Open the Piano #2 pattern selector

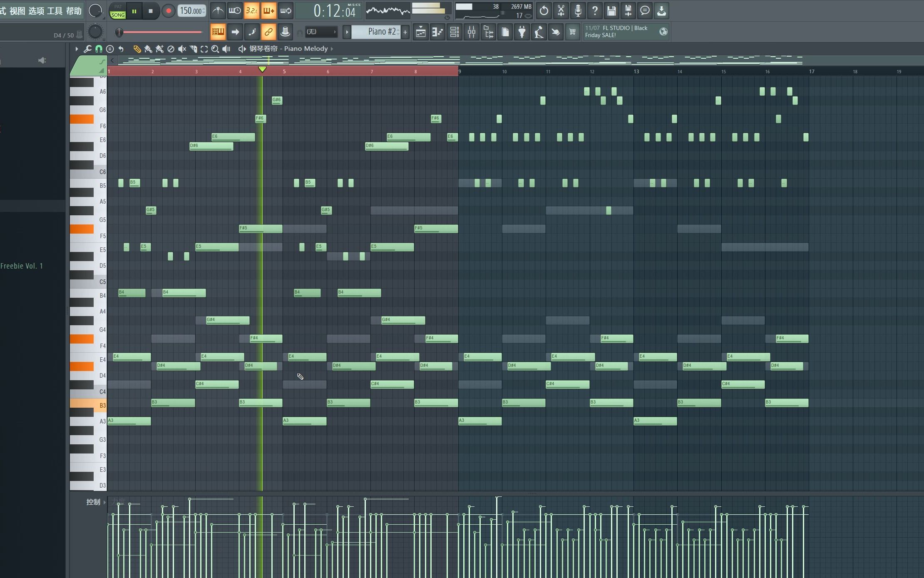point(376,32)
